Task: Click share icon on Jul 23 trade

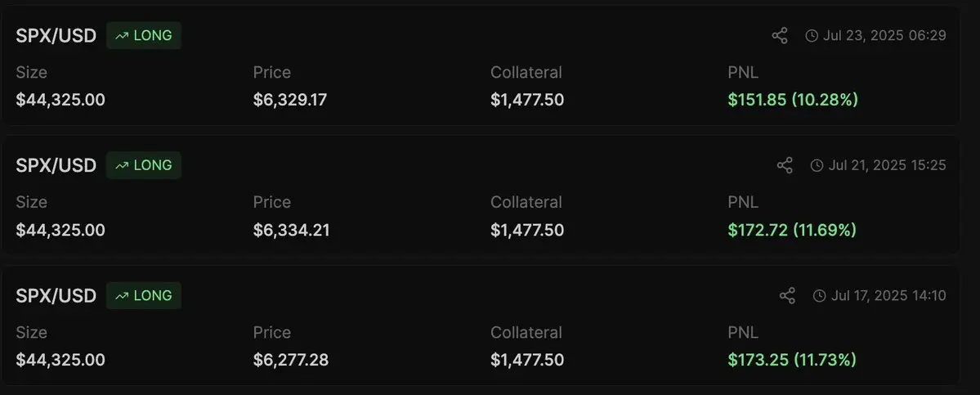Action: pos(780,36)
